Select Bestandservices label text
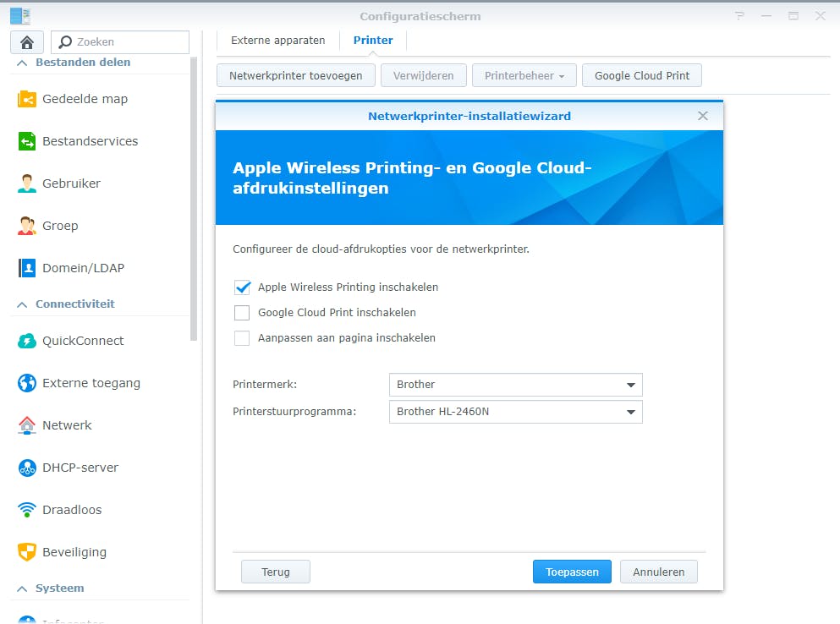 (x=90, y=141)
